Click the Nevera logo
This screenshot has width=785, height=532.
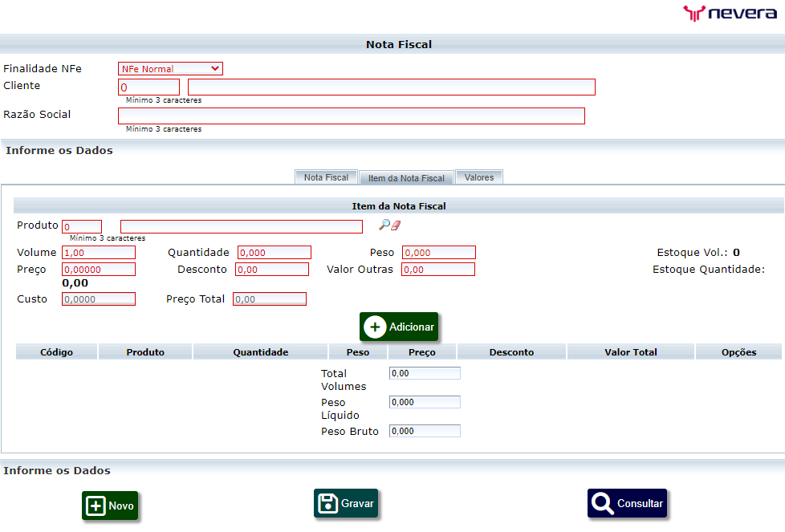pos(730,13)
